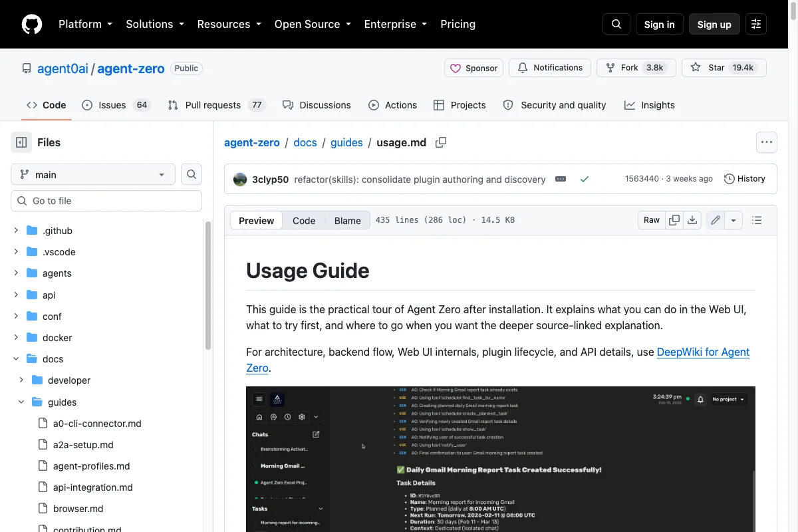
Task: View commit status green check mark
Action: (585, 179)
